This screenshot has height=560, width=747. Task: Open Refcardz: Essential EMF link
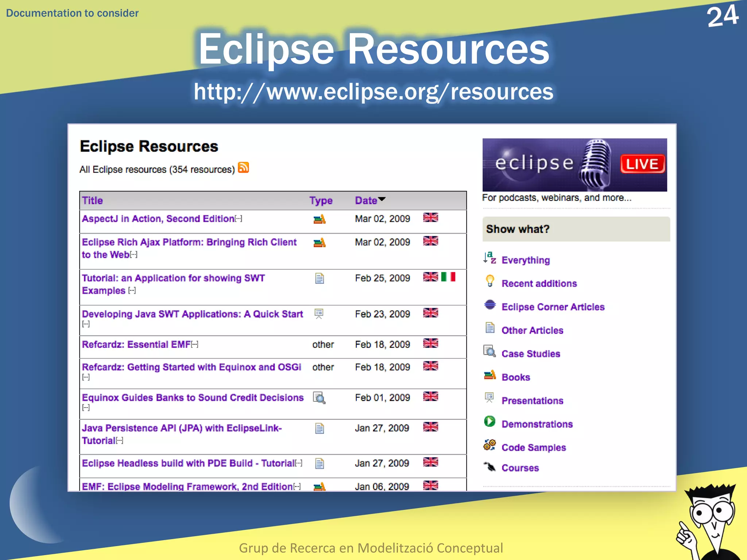pyautogui.click(x=136, y=344)
